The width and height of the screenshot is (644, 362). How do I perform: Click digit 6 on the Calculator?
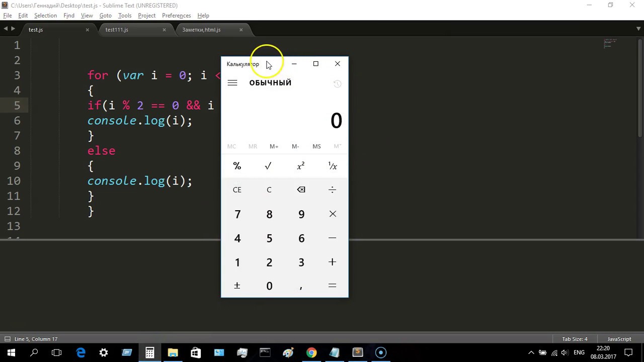point(301,238)
